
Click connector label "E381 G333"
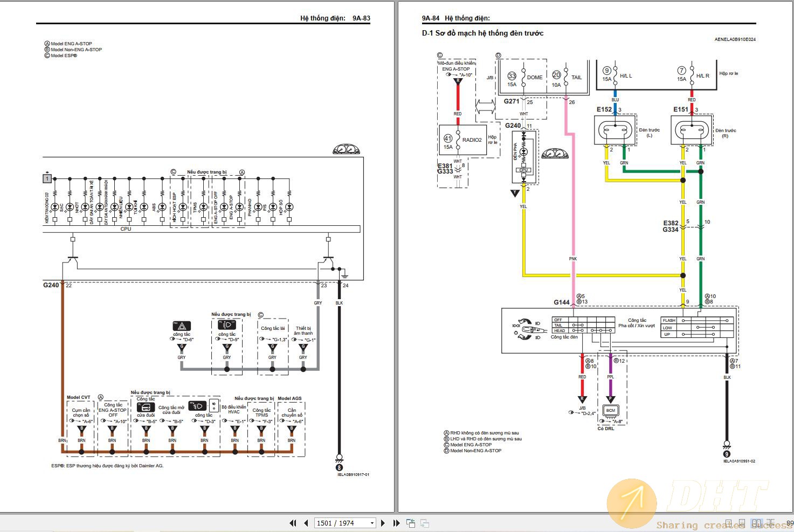pyautogui.click(x=445, y=168)
